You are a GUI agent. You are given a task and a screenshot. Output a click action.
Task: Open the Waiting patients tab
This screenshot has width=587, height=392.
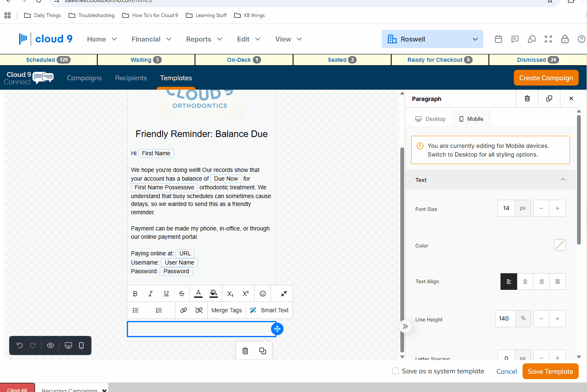point(146,60)
